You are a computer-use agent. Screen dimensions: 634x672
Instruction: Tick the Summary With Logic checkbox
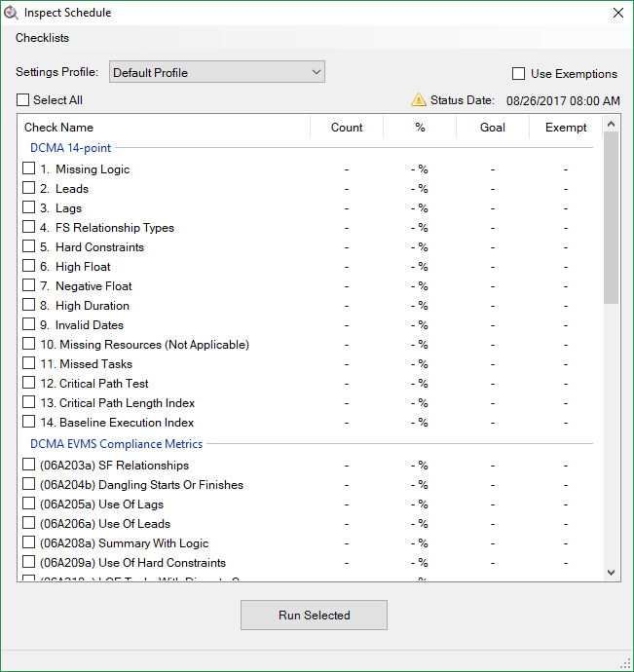28,542
